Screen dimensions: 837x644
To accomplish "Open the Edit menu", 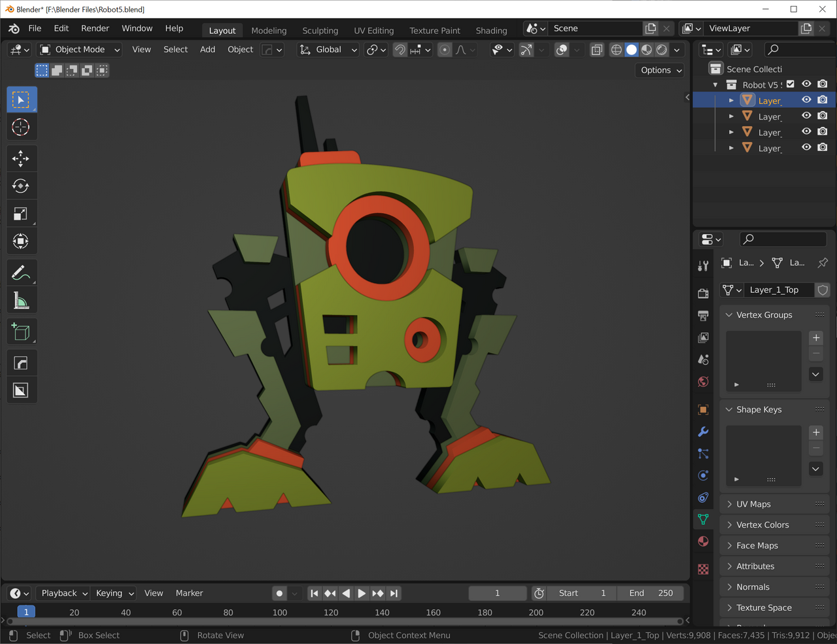I will [x=61, y=29].
